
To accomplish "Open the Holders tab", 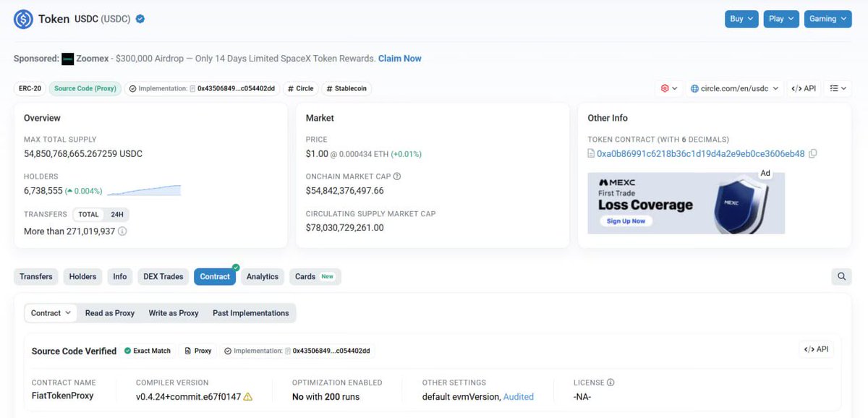I will 82,276.
